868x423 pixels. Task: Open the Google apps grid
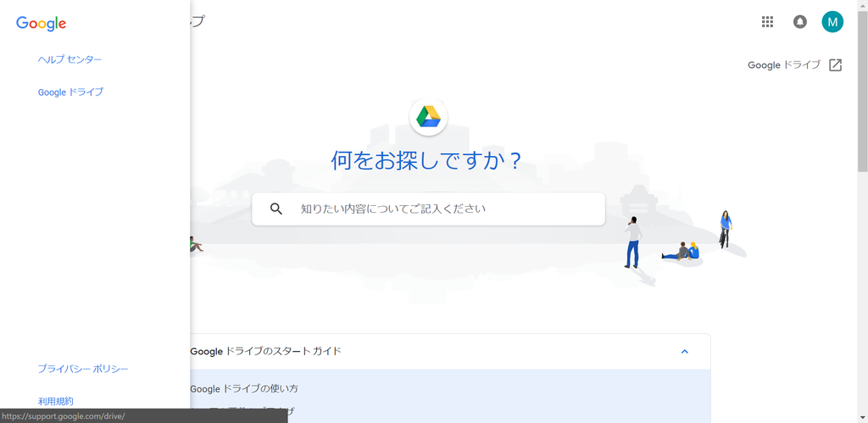767,22
